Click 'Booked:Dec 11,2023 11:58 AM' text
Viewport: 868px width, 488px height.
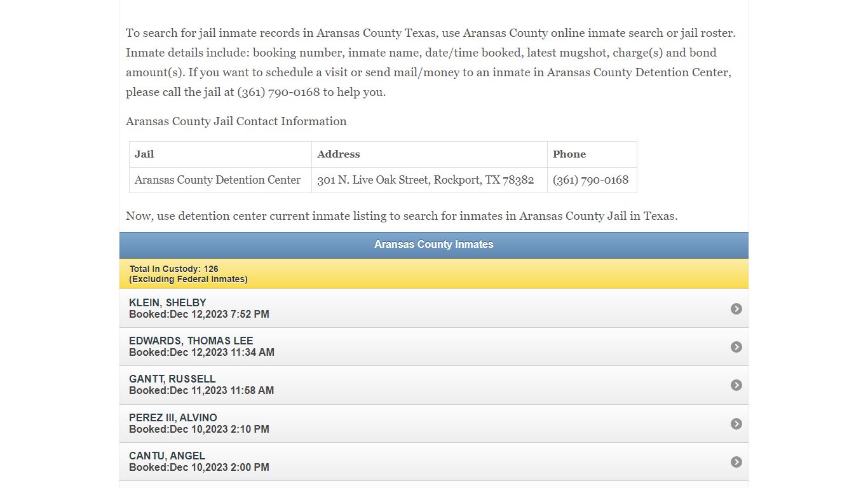[x=201, y=391]
